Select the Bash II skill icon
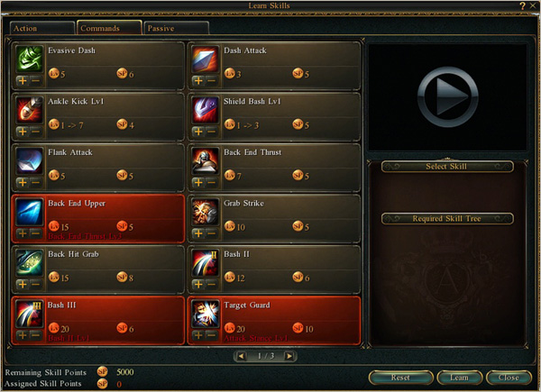The image size is (541, 392). (206, 263)
